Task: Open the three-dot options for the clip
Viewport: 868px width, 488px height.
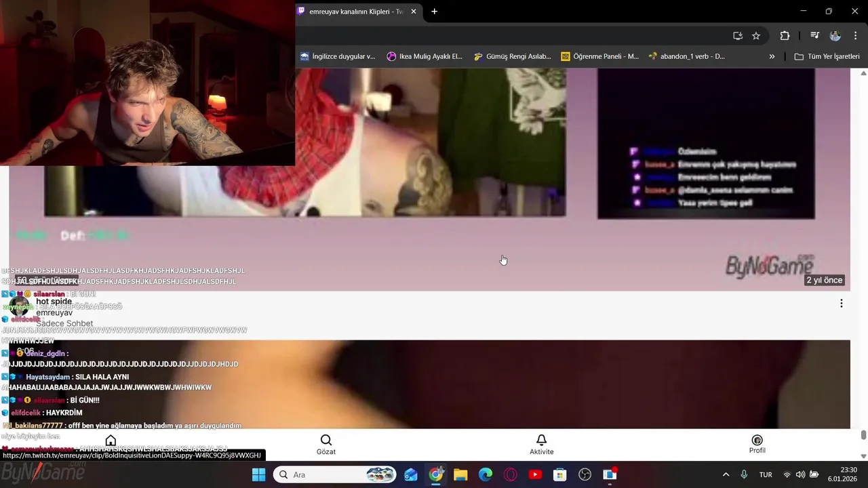Action: point(841,304)
